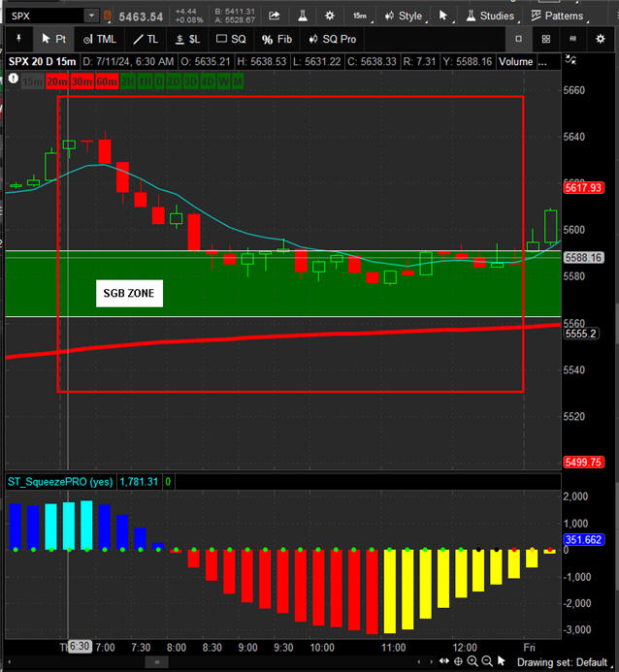Click the zoom out magnifier icon
Image resolution: width=619 pixels, height=672 pixels.
[x=486, y=661]
